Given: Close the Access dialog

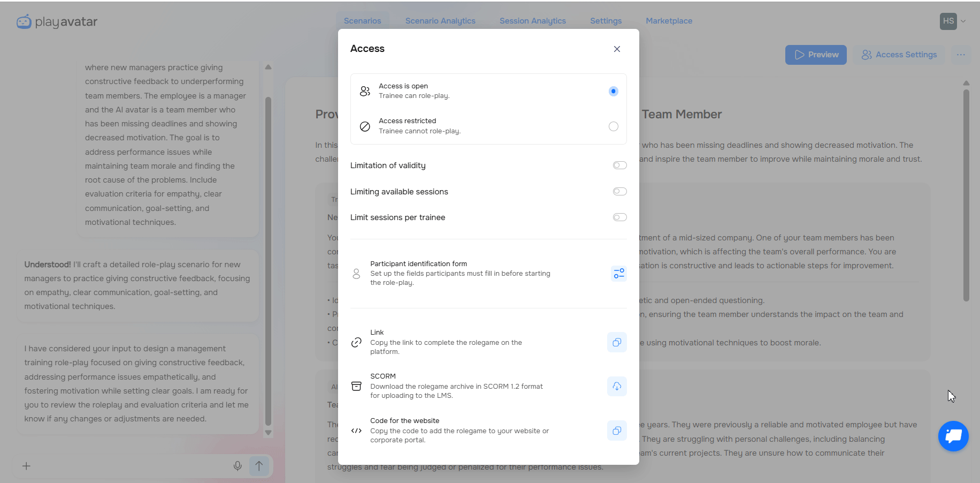Looking at the screenshot, I should pos(617,49).
